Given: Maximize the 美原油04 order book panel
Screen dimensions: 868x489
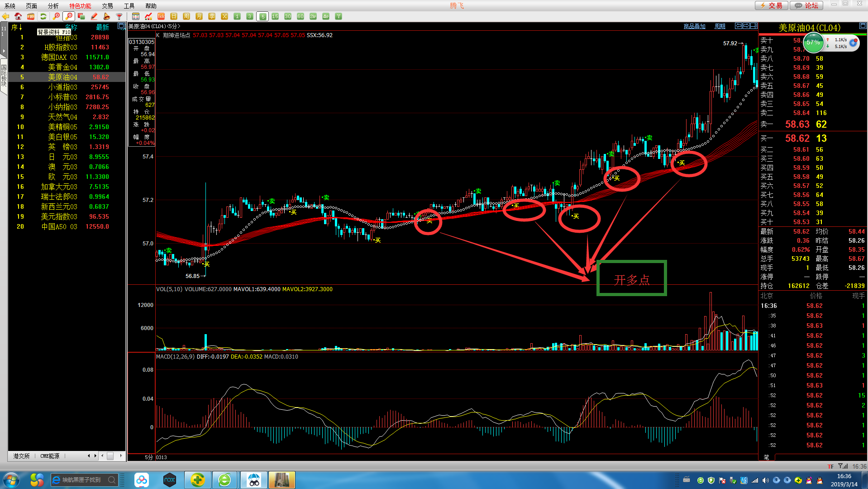Looking at the screenshot, I should 863,26.
